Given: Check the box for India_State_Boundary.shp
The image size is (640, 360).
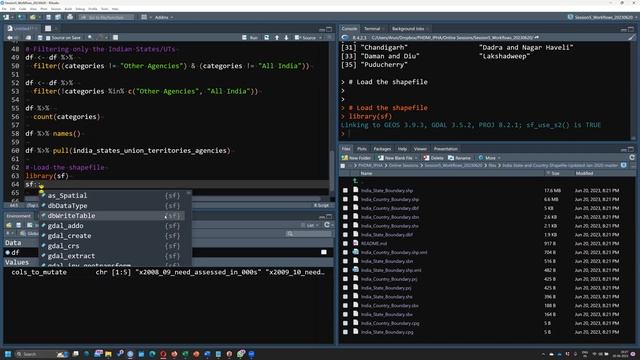Looking at the screenshot, I should 345,191.
